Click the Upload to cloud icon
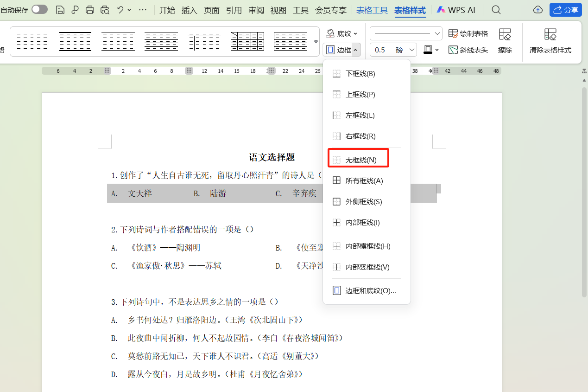Image resolution: width=588 pixels, height=392 pixels. pos(537,9)
